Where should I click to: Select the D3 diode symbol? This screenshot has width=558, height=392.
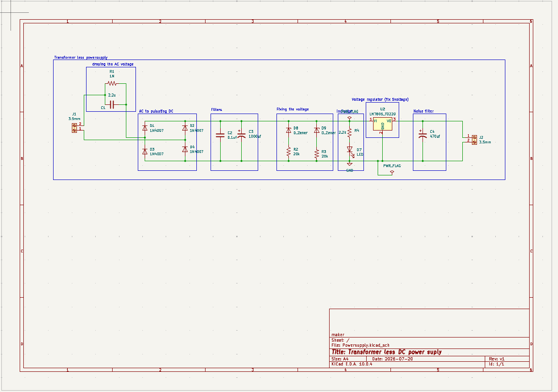coord(145,151)
